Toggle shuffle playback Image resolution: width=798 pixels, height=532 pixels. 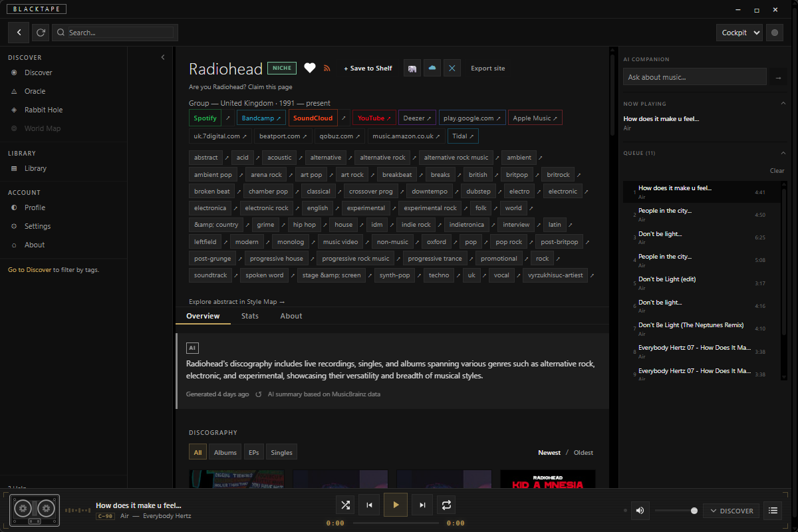[x=345, y=505]
